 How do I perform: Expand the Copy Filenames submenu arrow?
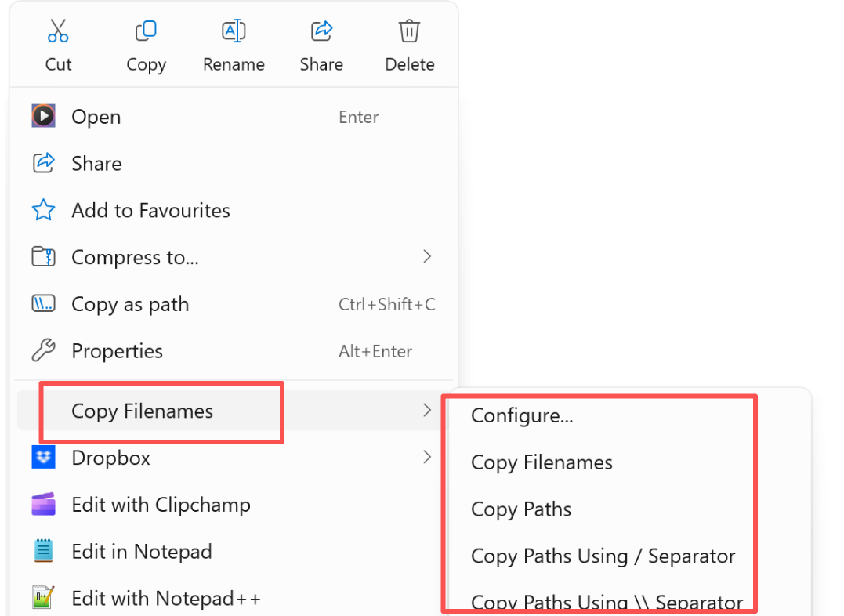tap(427, 410)
